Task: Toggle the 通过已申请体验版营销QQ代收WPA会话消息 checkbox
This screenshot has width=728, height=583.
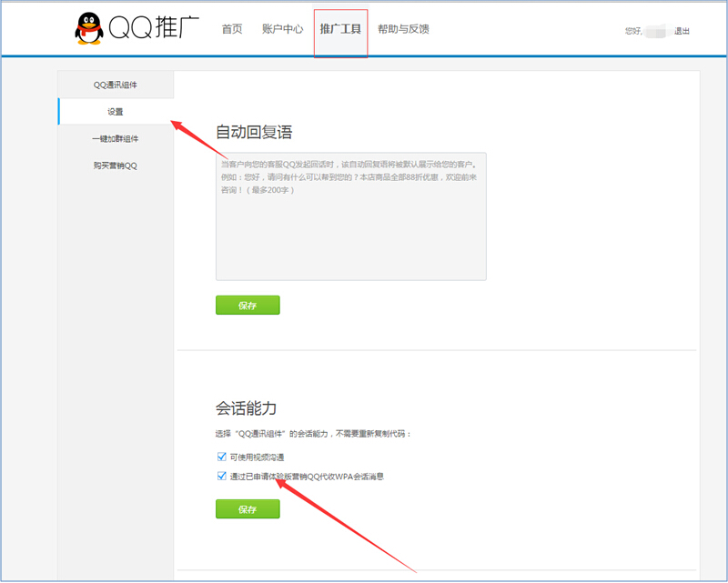Action: 222,476
